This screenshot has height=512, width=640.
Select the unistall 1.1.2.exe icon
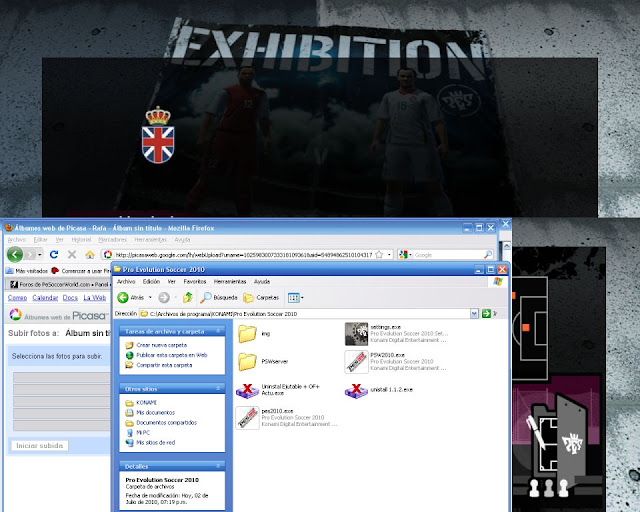pyautogui.click(x=356, y=389)
